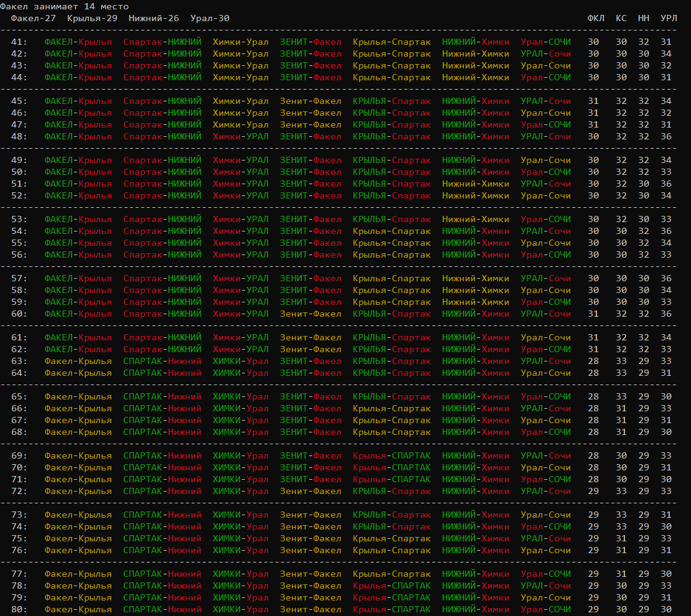
Task: Click the ФКЛ value 29 in row 76
Action: point(593,550)
